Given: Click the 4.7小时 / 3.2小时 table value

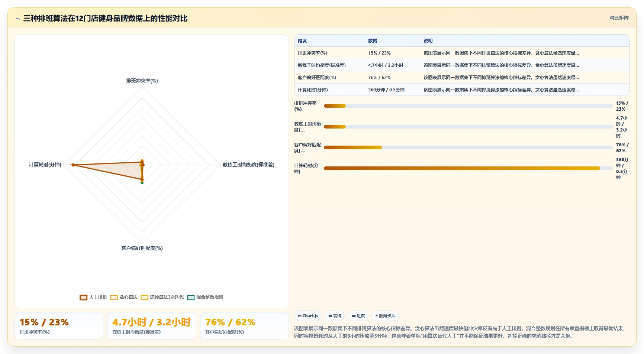Looking at the screenshot, I should [386, 65].
